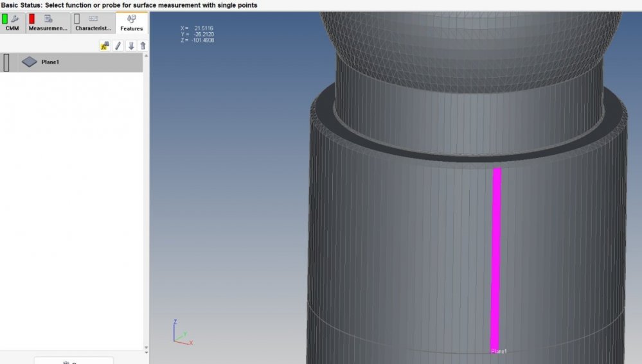Toggle the selection box left of Plane1

(6, 62)
